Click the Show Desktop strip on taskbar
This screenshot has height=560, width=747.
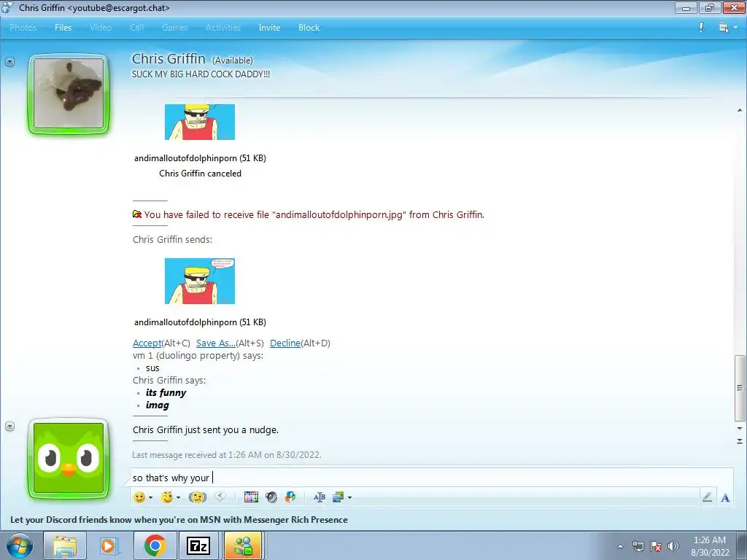(x=743, y=545)
